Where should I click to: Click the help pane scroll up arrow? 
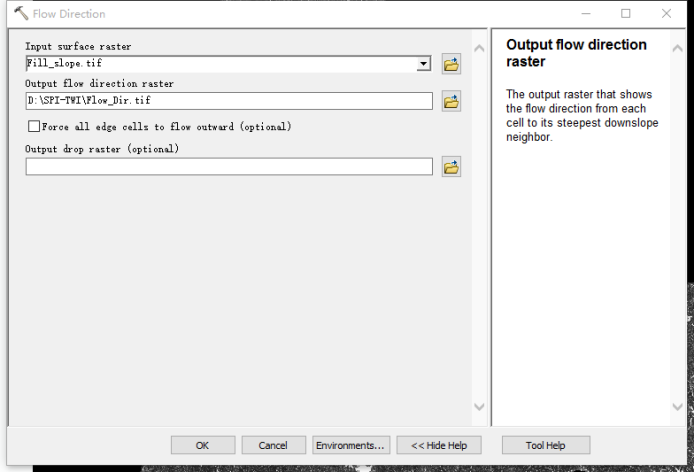pos(677,48)
